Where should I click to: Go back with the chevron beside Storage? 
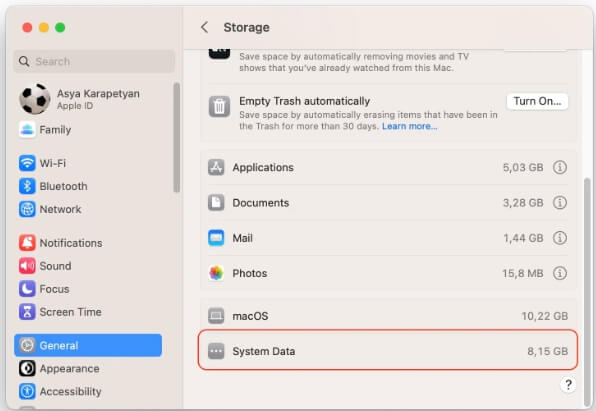(x=204, y=27)
